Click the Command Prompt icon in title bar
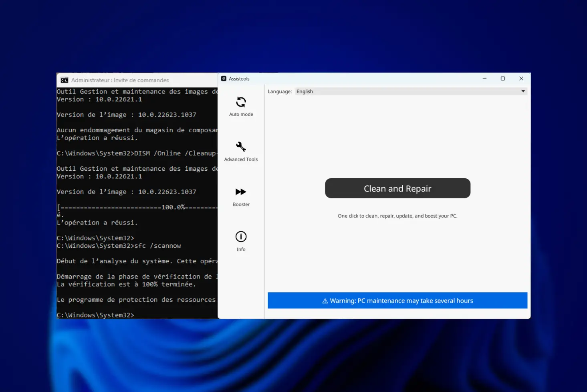The image size is (587, 392). [x=64, y=80]
